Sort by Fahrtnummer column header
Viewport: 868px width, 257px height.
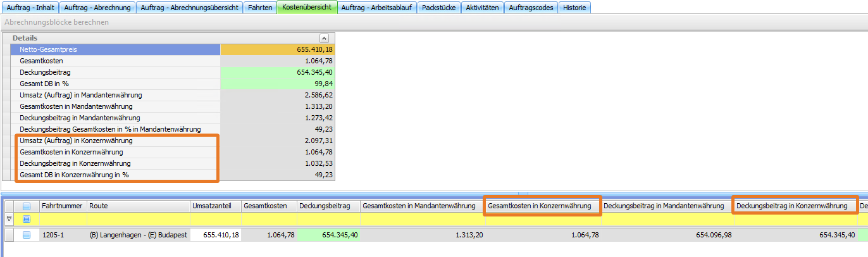(x=62, y=206)
